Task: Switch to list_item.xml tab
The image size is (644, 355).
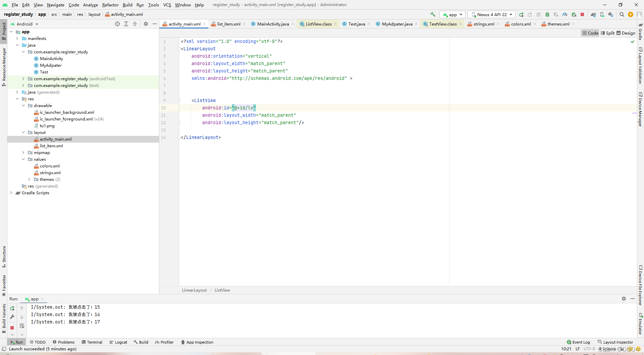Action: tap(228, 24)
